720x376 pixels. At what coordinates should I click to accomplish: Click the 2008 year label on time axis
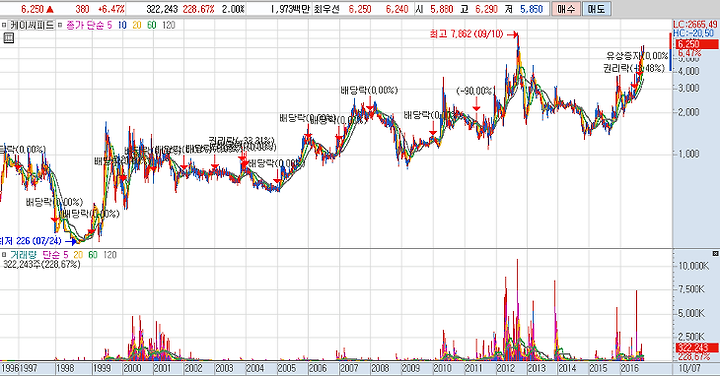pyautogui.click(x=380, y=368)
